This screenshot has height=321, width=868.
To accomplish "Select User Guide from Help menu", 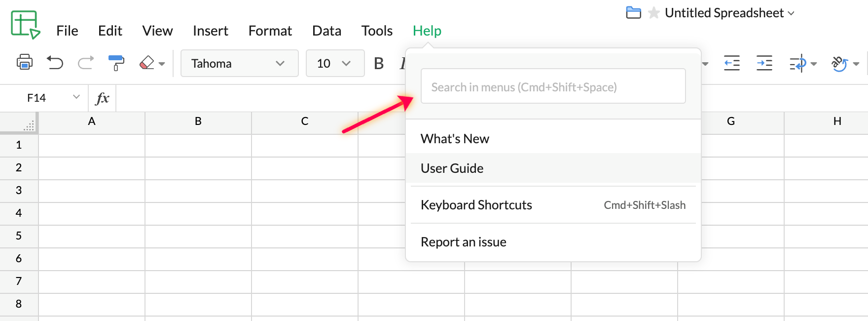I will coord(452,168).
